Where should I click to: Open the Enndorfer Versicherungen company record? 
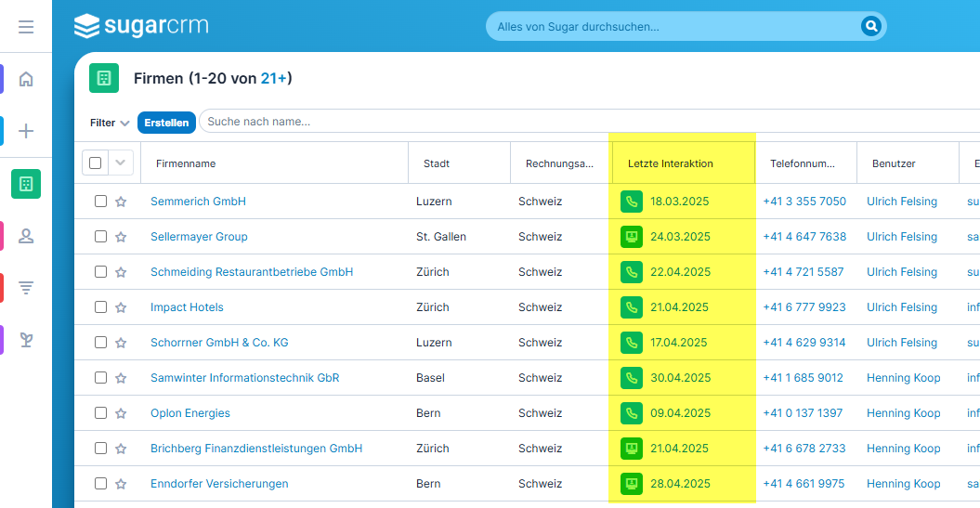click(219, 484)
